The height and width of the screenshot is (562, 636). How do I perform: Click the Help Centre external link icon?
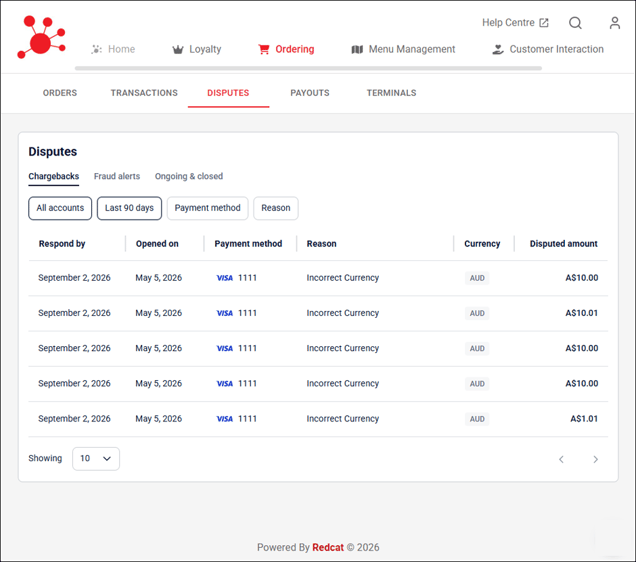[544, 23]
